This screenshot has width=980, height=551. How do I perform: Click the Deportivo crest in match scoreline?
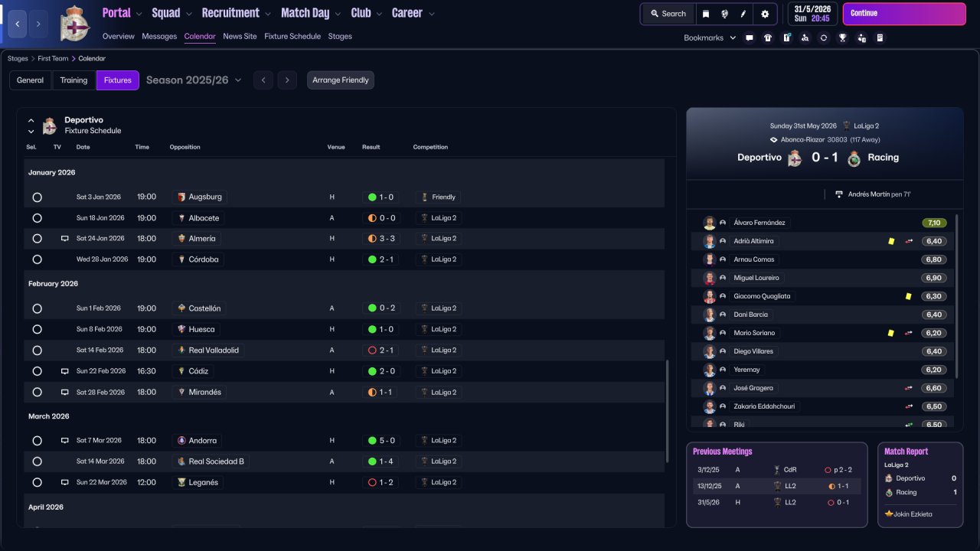point(795,158)
